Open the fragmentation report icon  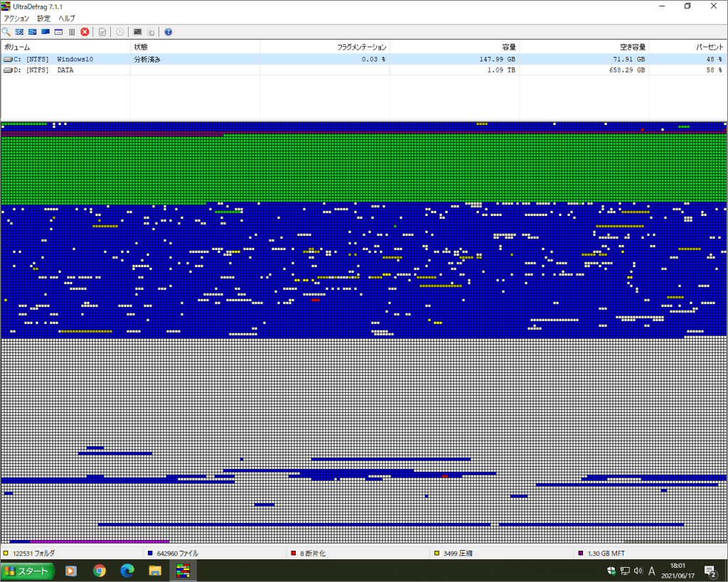click(102, 32)
